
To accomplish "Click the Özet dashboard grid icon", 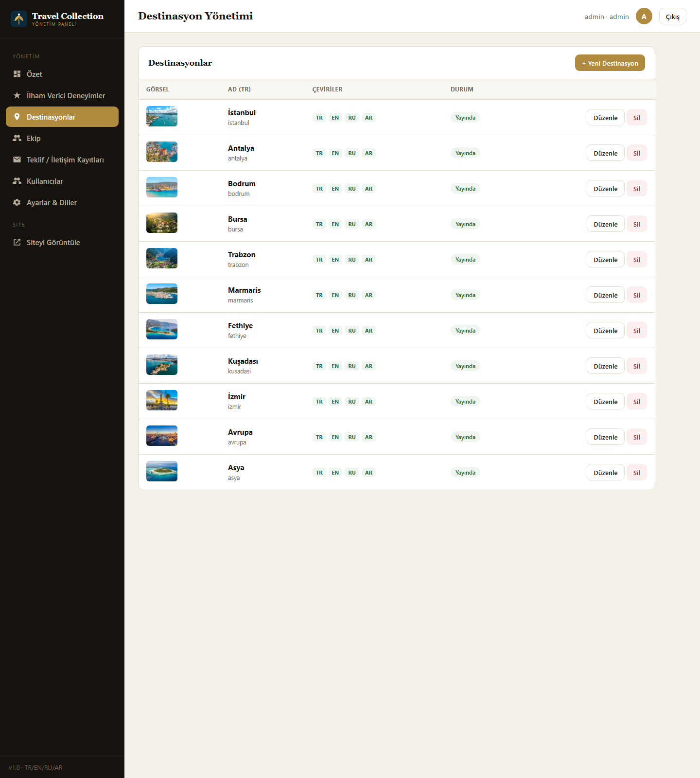I will (17, 74).
